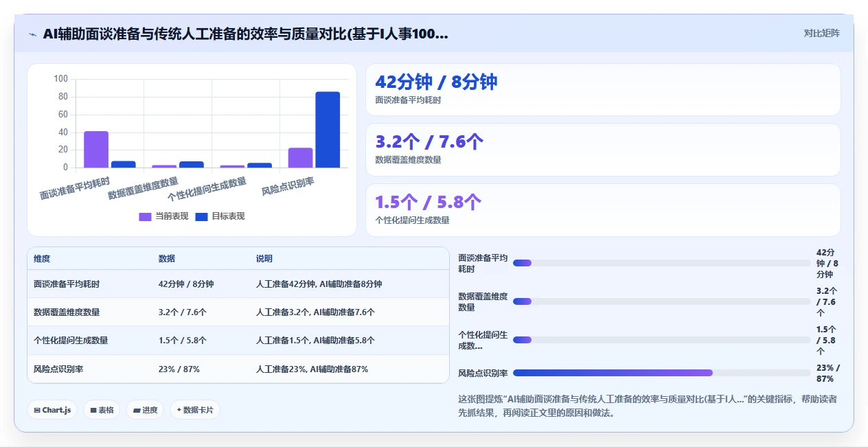This screenshot has width=868, height=447.
Task: Click table cell 1.5个 / 5.8个
Action: tap(183, 340)
